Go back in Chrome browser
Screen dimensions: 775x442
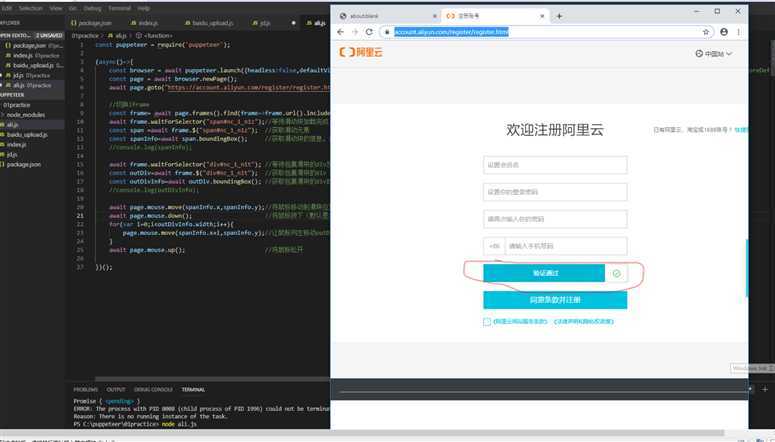(341, 32)
